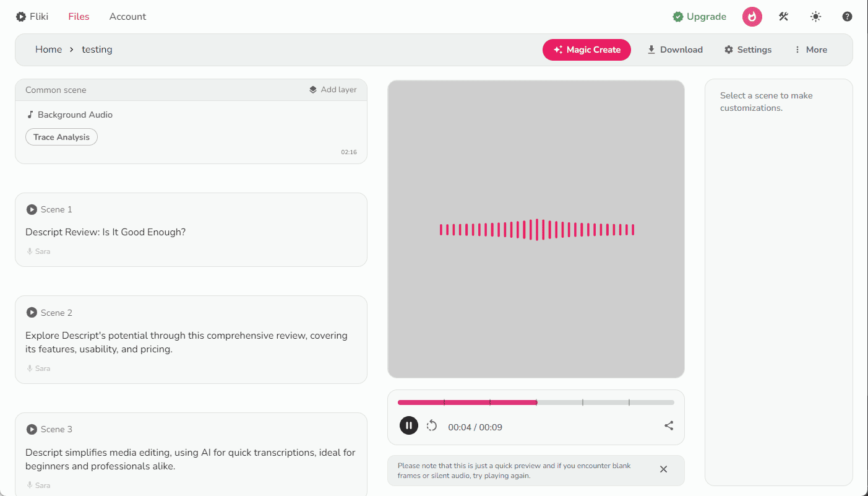
Task: Share the preview via share icon
Action: coord(669,425)
